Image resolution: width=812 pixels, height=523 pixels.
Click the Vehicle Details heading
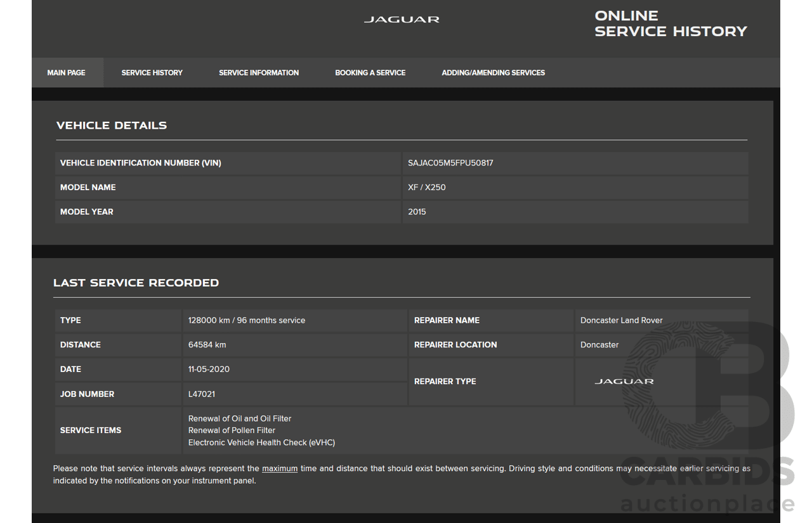pos(112,126)
